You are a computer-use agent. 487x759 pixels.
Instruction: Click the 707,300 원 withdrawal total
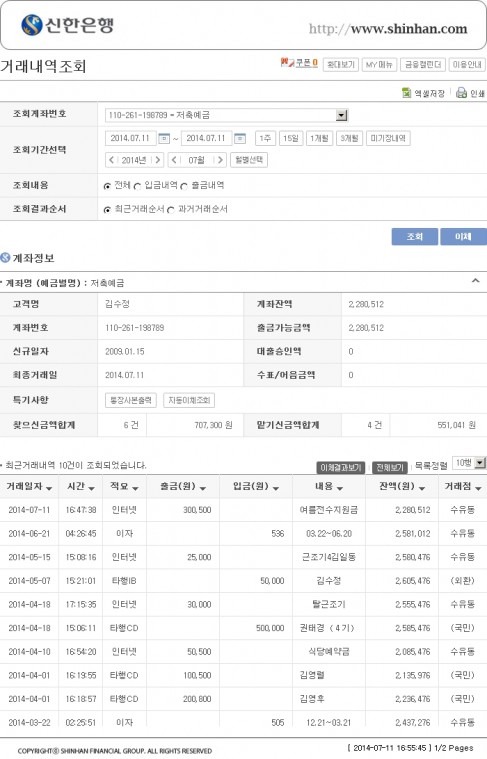click(213, 425)
